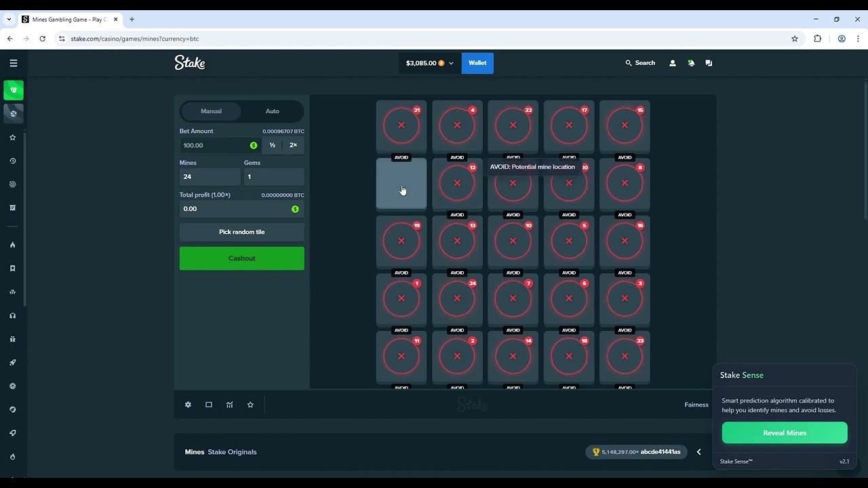Open the chat bubbles icon

click(709, 63)
